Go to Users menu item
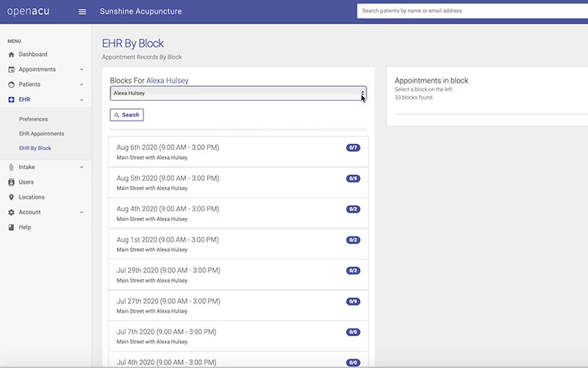The image size is (588, 368). (26, 182)
